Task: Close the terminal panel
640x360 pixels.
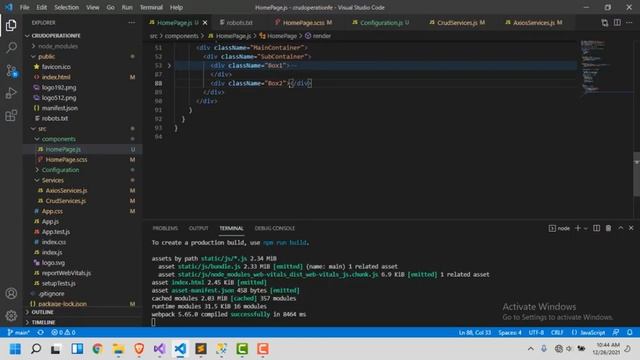Action: [631, 228]
